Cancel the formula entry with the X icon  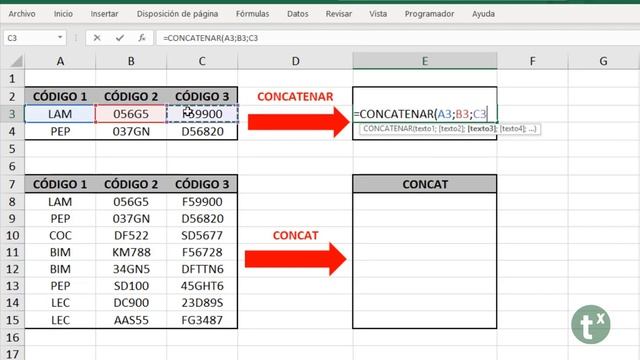click(x=97, y=38)
